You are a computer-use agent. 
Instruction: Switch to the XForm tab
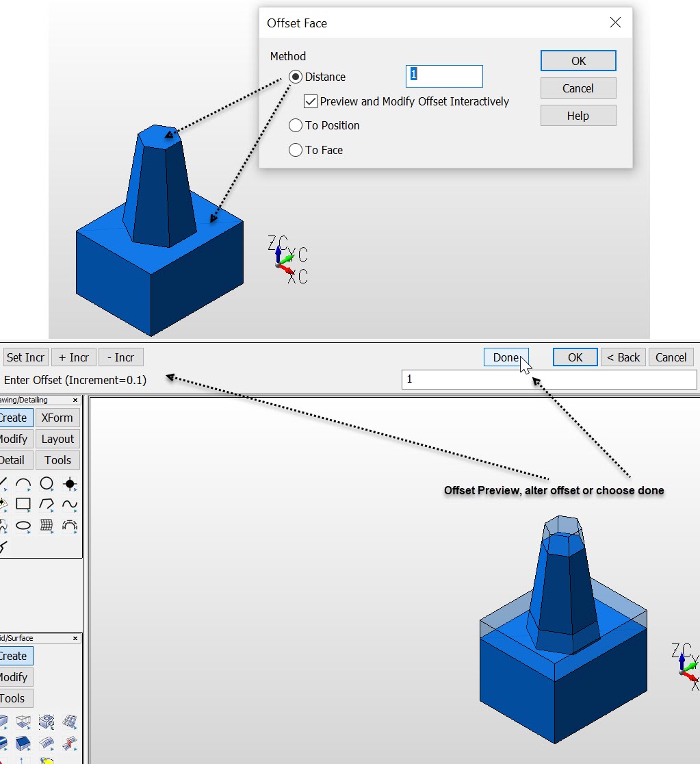57,418
